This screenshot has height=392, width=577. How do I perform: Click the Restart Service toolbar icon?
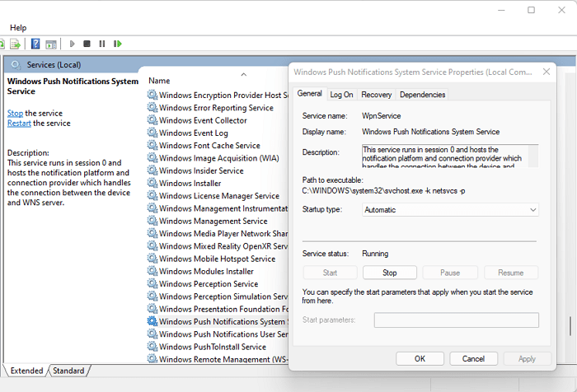[118, 44]
